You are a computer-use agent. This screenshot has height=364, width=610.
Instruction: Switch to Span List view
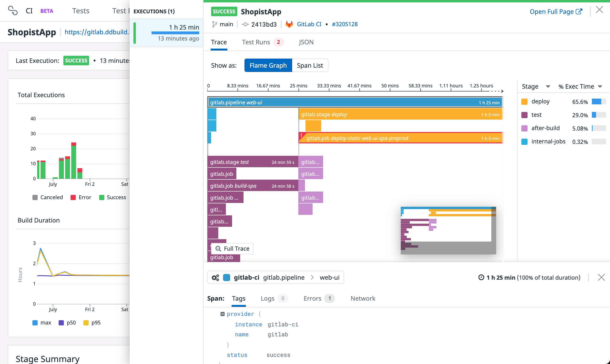click(x=310, y=65)
